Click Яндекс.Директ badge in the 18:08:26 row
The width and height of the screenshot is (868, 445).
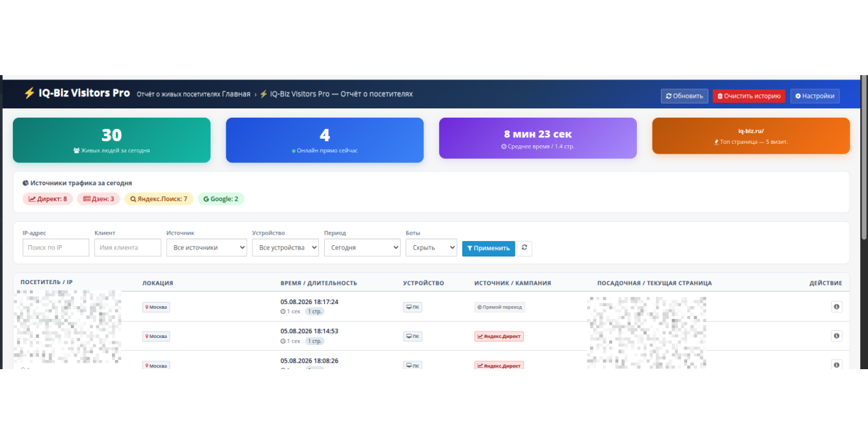coord(499,366)
